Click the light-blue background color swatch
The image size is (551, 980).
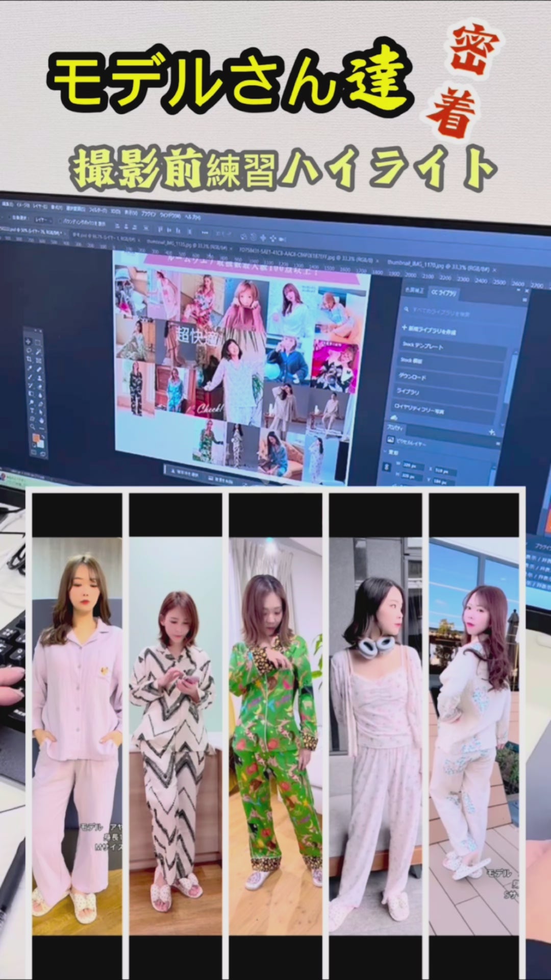(x=41, y=445)
